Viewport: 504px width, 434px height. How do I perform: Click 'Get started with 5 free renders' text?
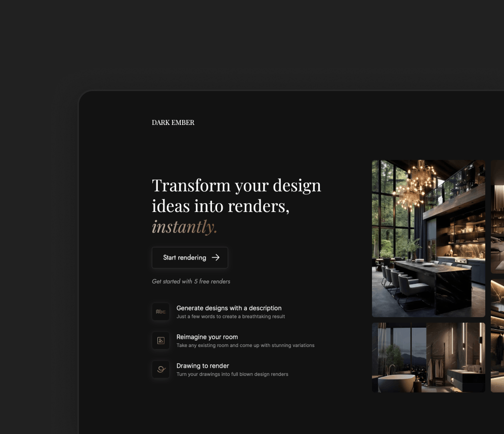click(191, 281)
